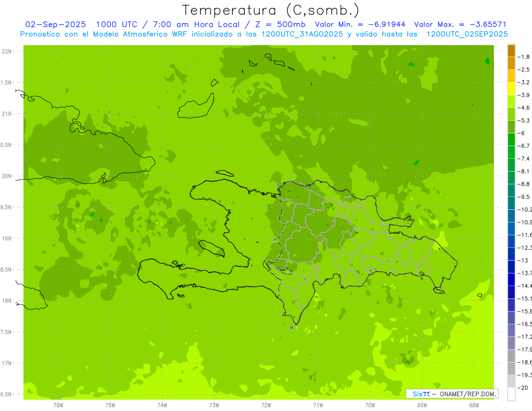The width and height of the screenshot is (532, 411).
Task: Click the title "Temperatura (C,somb.)"
Action: tap(270, 10)
